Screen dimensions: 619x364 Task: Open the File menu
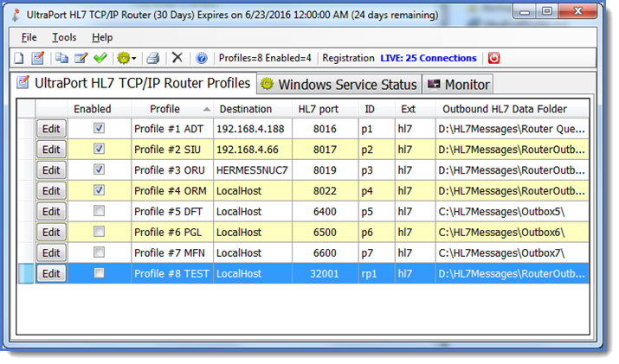pos(29,37)
